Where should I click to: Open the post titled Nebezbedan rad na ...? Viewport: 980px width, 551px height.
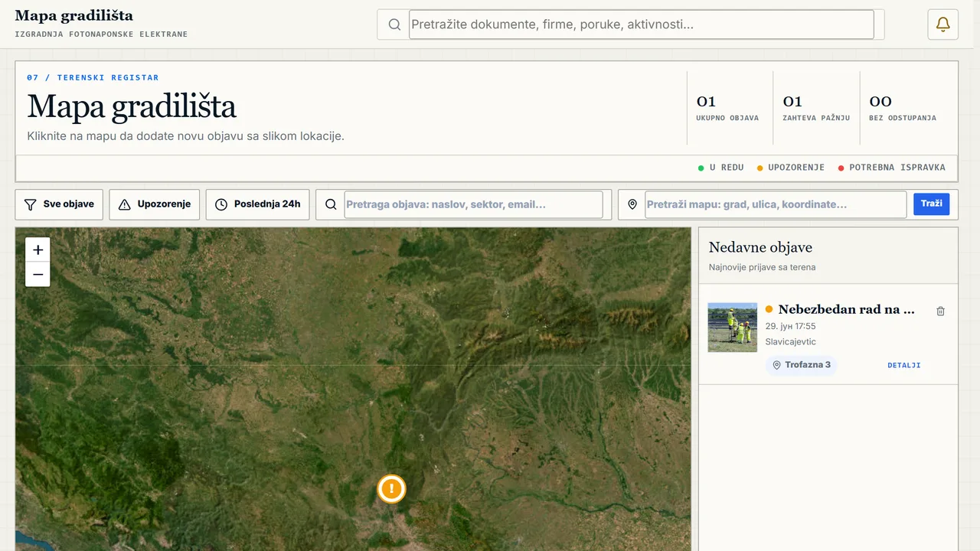pos(846,309)
